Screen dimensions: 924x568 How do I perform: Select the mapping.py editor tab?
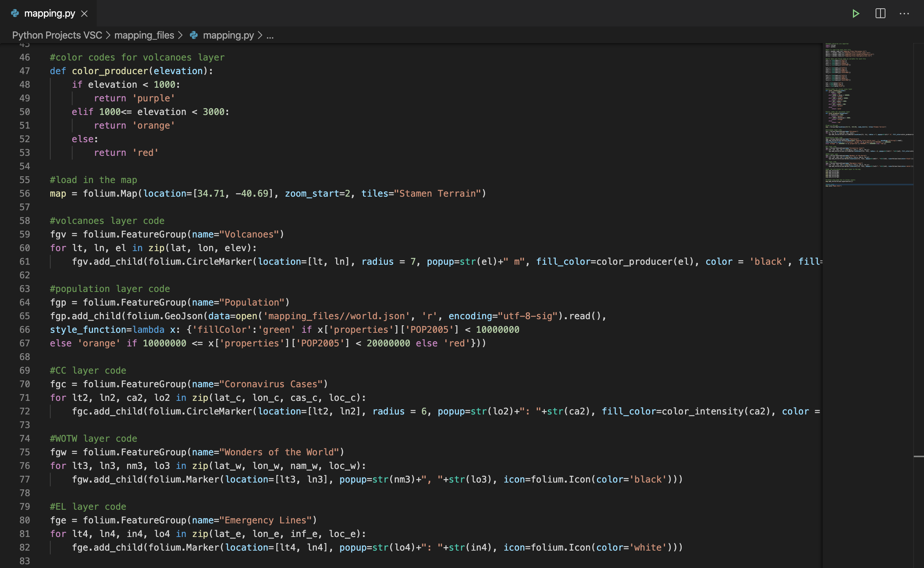click(x=50, y=14)
